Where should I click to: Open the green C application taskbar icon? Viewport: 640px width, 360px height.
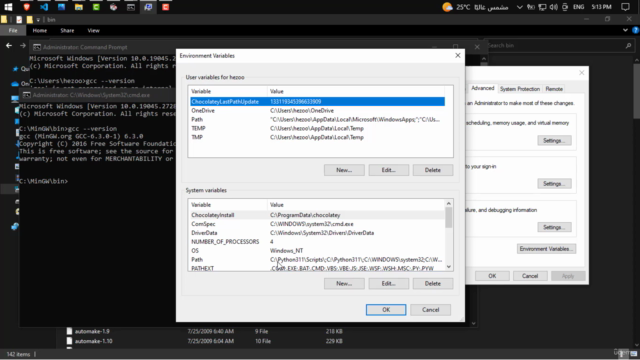[x=96, y=7]
